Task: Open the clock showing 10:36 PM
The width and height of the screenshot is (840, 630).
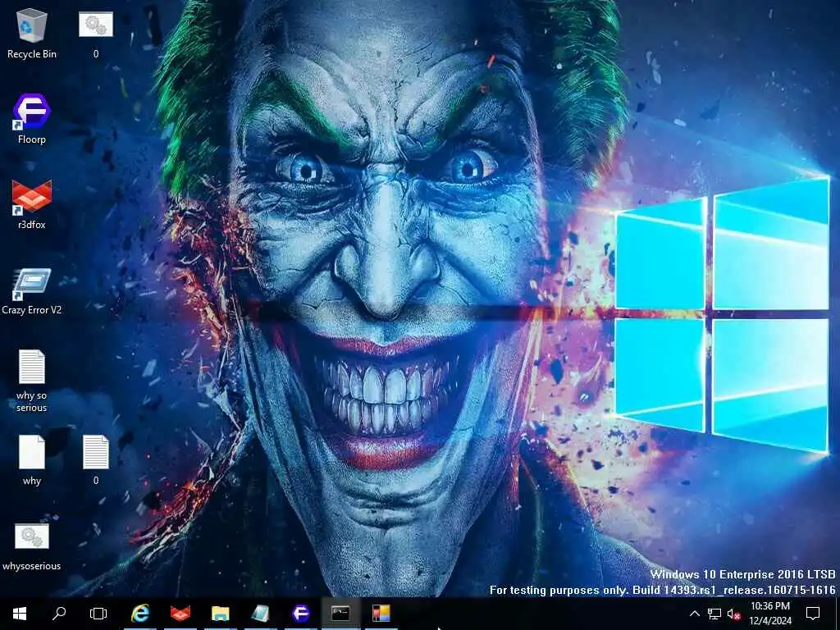Action: click(769, 614)
